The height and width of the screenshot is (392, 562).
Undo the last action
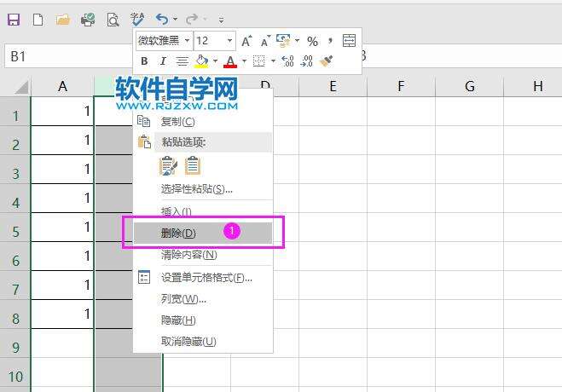(162, 19)
